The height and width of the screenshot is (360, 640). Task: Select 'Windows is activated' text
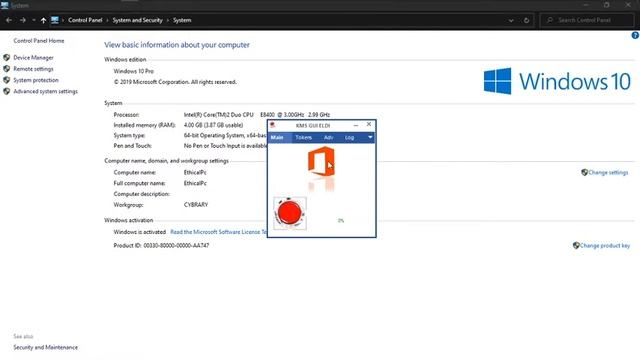pyautogui.click(x=140, y=232)
